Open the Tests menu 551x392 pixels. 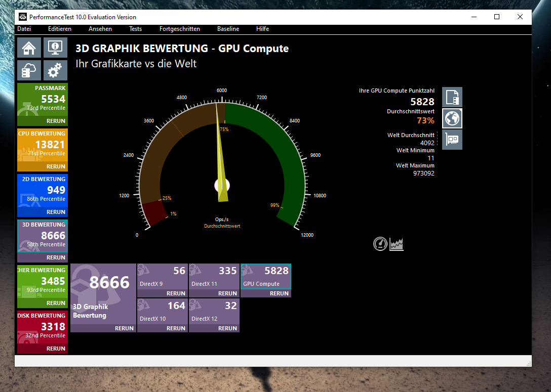tap(135, 29)
